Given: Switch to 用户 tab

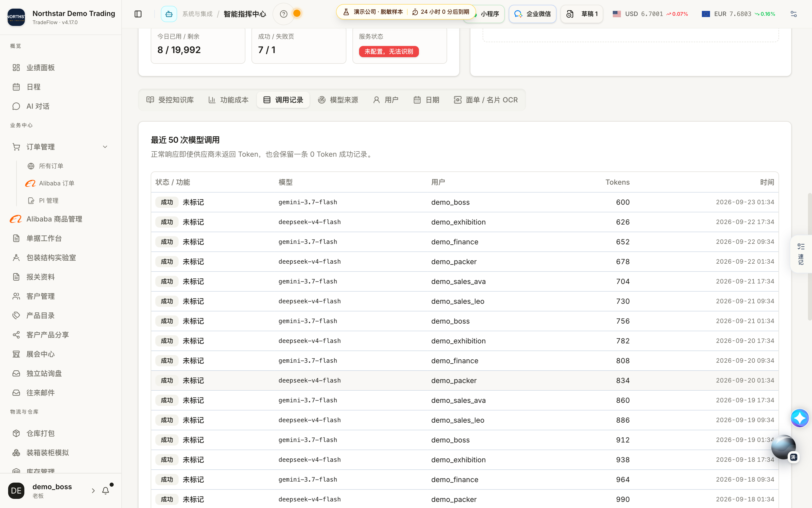Looking at the screenshot, I should click(x=386, y=100).
